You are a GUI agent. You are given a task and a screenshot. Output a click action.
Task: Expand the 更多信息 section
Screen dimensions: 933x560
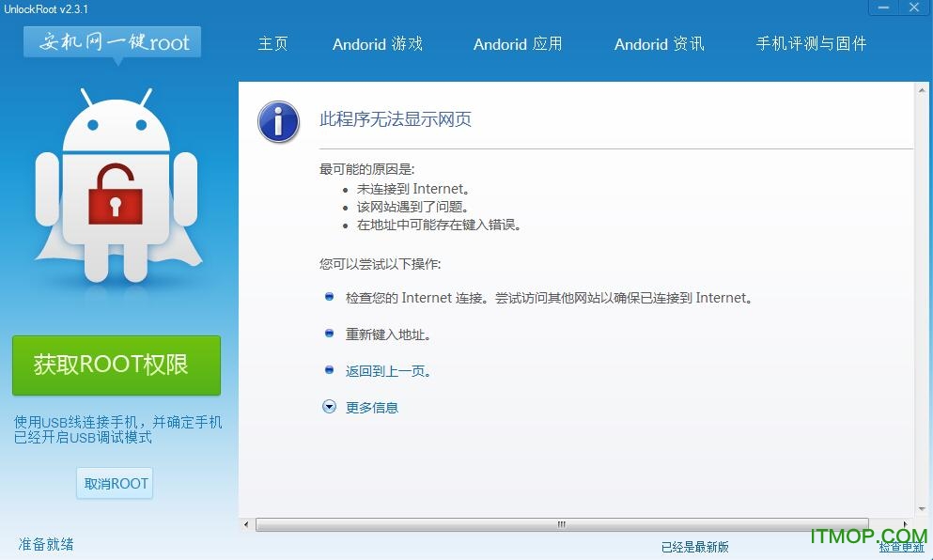(x=371, y=408)
